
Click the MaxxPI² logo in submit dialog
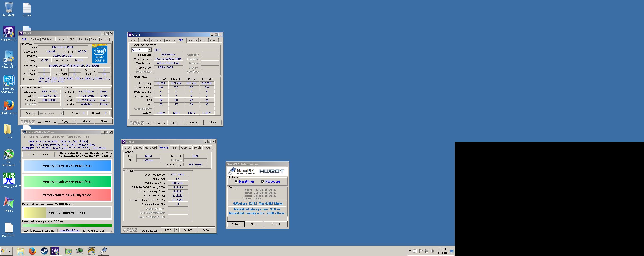(242, 171)
